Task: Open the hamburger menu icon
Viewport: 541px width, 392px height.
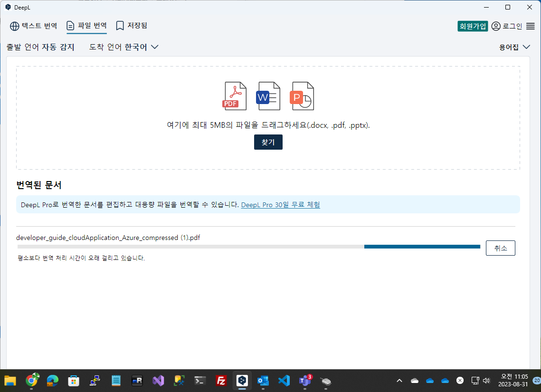Action: (530, 26)
